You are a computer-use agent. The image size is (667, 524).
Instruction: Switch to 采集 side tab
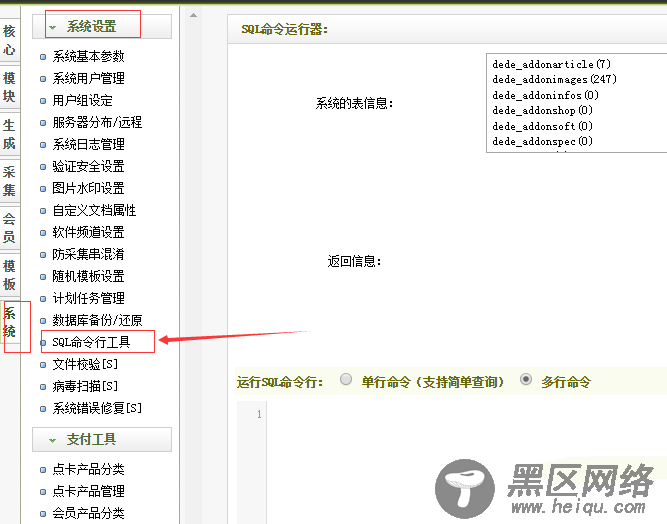click(x=9, y=181)
